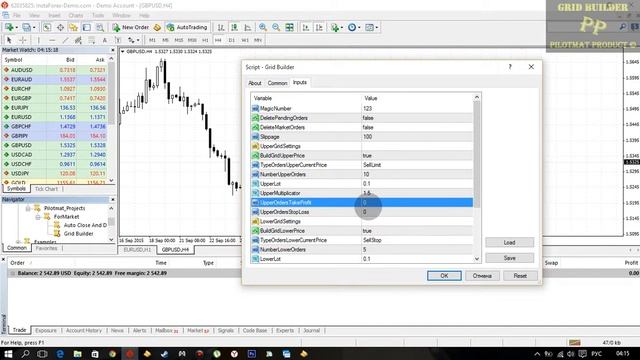Select the crosshair cursor tool
The height and width of the screenshot is (360, 640).
pyautogui.click(x=23, y=40)
